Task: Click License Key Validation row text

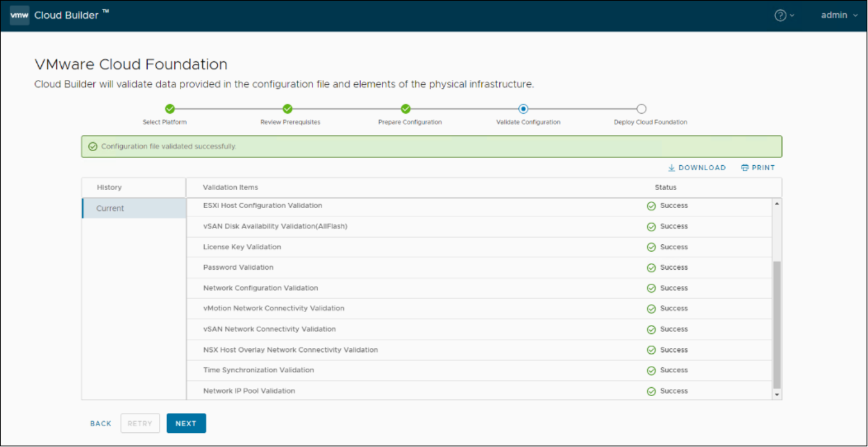Action: coord(242,247)
